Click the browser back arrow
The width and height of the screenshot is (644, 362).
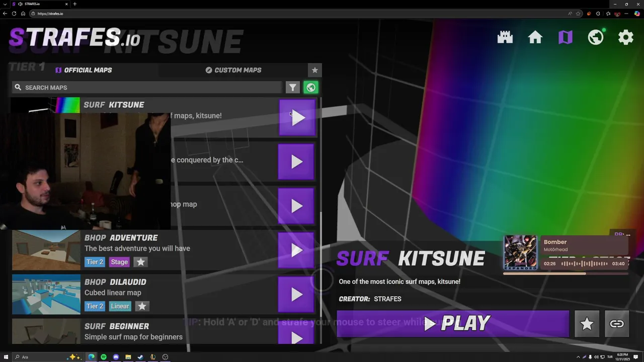point(5,14)
